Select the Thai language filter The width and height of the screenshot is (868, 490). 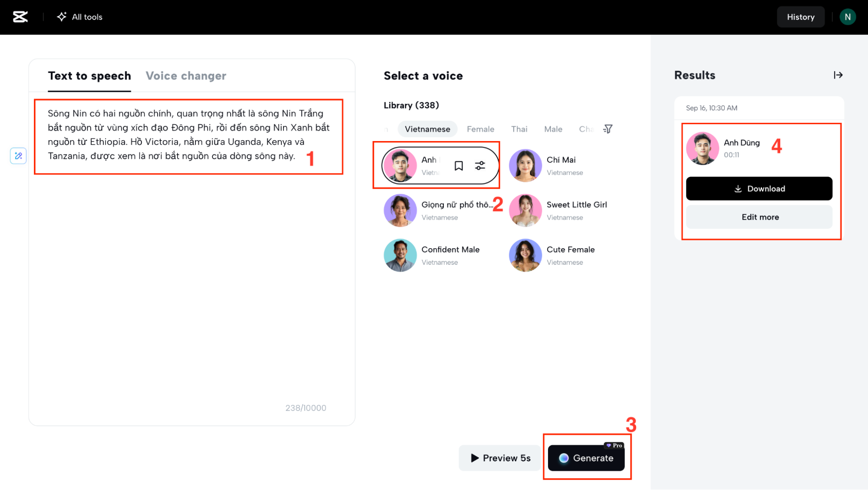coord(519,129)
